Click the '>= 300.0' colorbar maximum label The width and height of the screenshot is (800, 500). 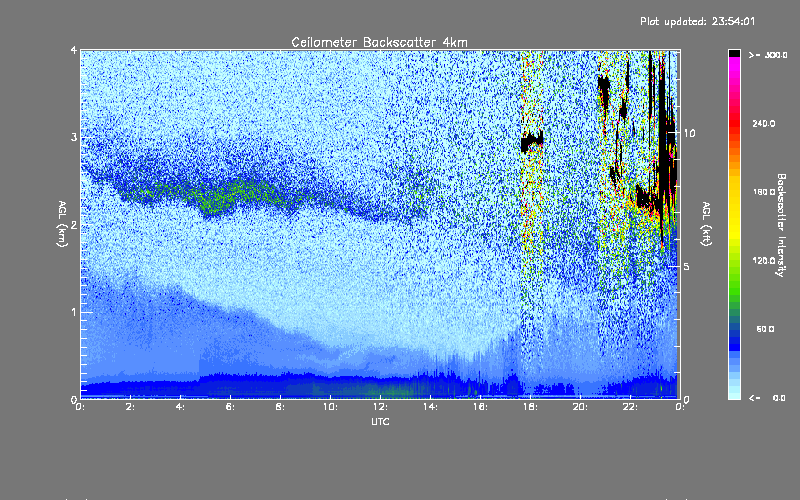[768, 55]
